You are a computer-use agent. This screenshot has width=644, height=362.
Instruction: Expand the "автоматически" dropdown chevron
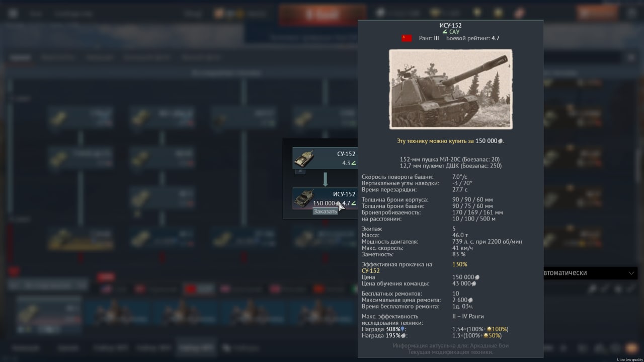pyautogui.click(x=631, y=273)
